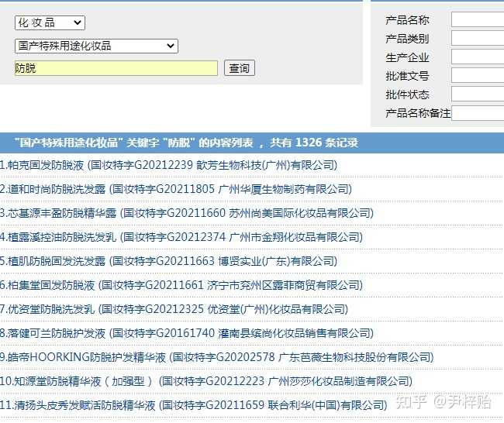Viewport: 504px width, 423px height.
Task: Click the 生产企业 input field
Action: pos(478,57)
